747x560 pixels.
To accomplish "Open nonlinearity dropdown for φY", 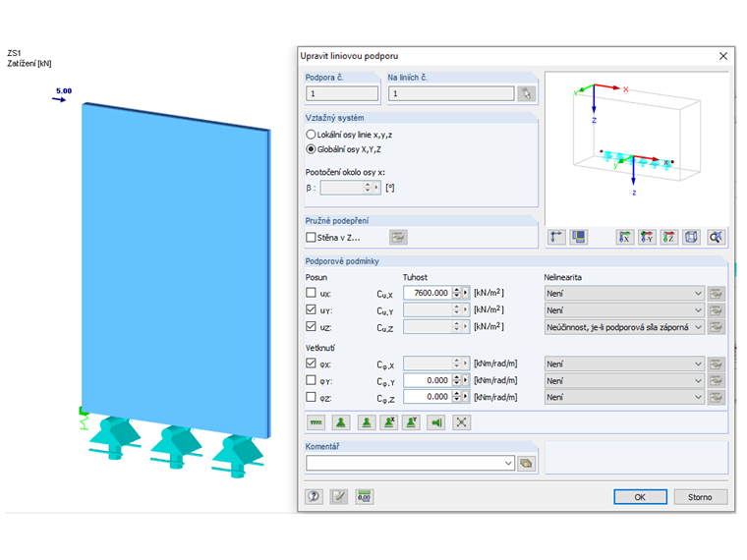I will click(x=624, y=381).
